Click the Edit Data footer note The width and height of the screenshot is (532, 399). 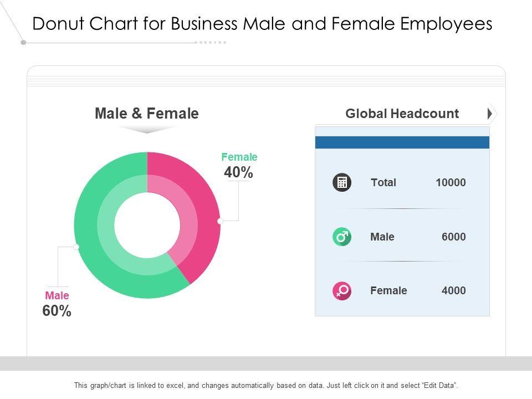point(266,385)
